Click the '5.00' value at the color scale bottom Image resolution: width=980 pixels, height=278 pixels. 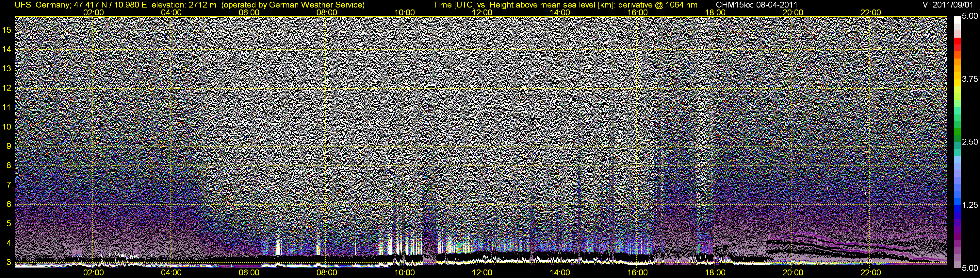coord(970,268)
